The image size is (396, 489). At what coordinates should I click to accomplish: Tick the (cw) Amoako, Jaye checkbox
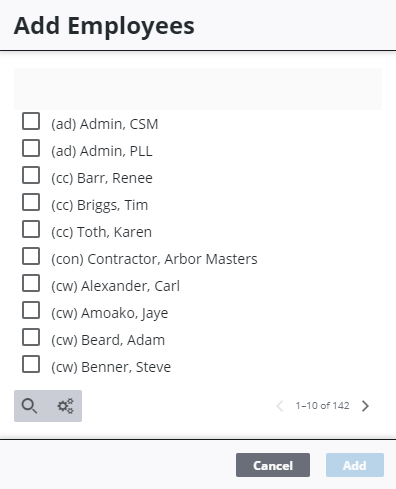[31, 310]
